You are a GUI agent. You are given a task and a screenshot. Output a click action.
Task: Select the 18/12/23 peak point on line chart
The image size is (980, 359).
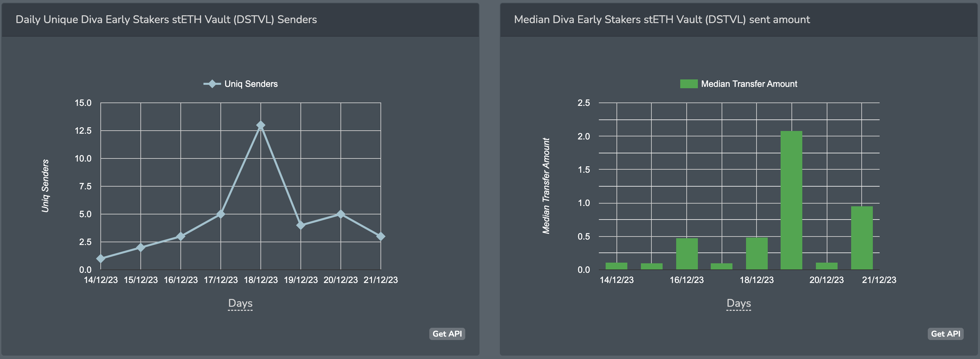pyautogui.click(x=260, y=125)
